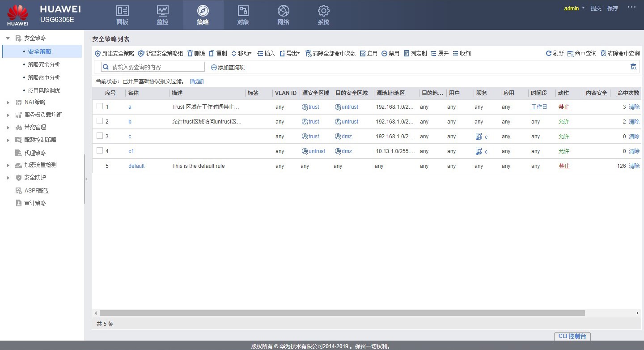Open the System (系统) gear icon
The width and height of the screenshot is (644, 350).
[x=323, y=11]
